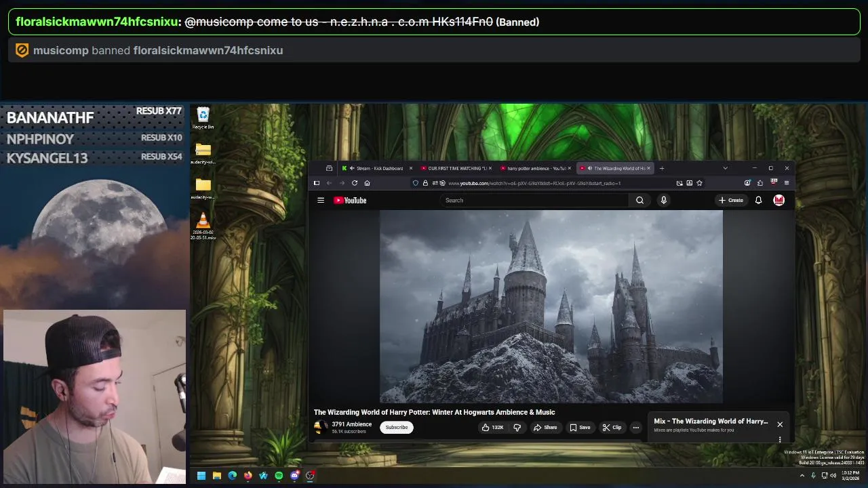This screenshot has width=868, height=488.
Task: Open the taskbar volume speaker icon
Action: [833, 476]
